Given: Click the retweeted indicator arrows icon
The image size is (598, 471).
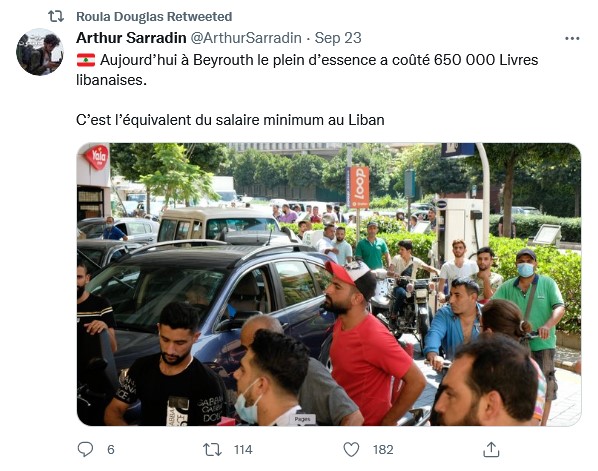Looking at the screenshot, I should 56,16.
